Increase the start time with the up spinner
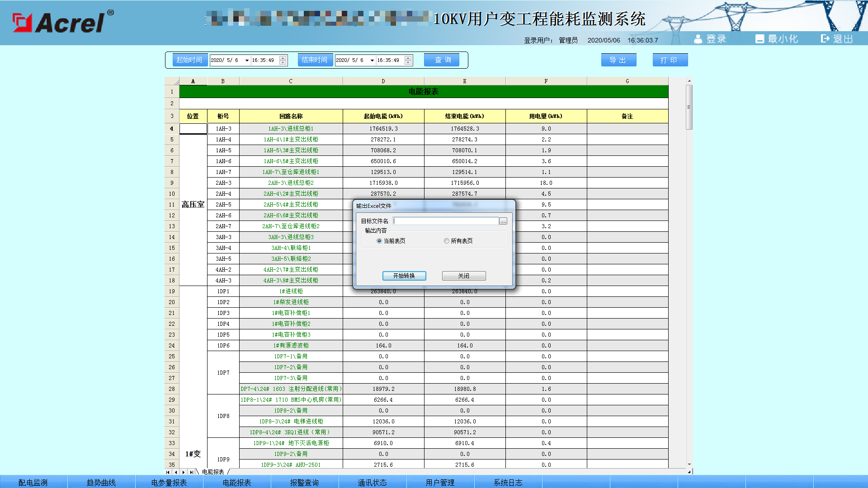Screen dimensions: 868x488 point(283,58)
